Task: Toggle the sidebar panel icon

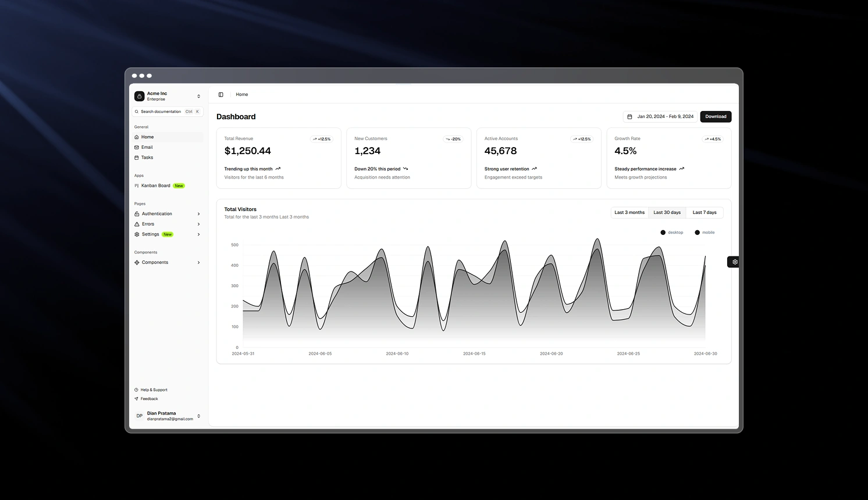Action: point(220,94)
